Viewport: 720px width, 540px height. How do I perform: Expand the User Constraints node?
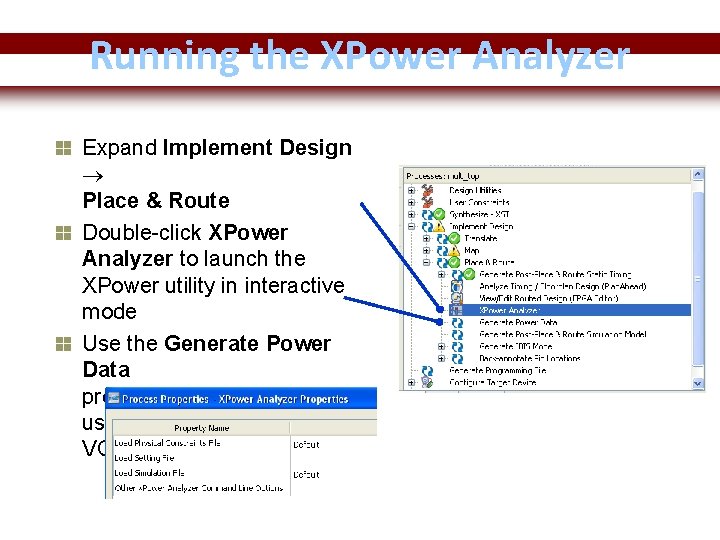pyautogui.click(x=411, y=202)
